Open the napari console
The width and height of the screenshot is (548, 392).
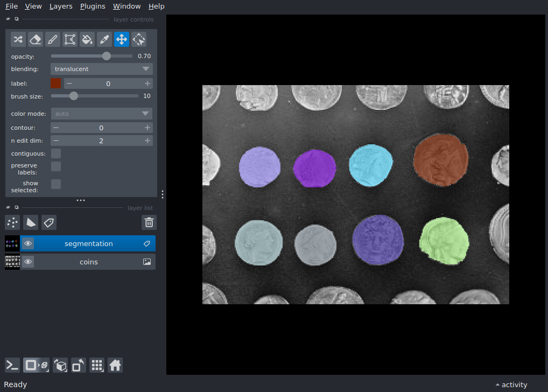tap(12, 365)
